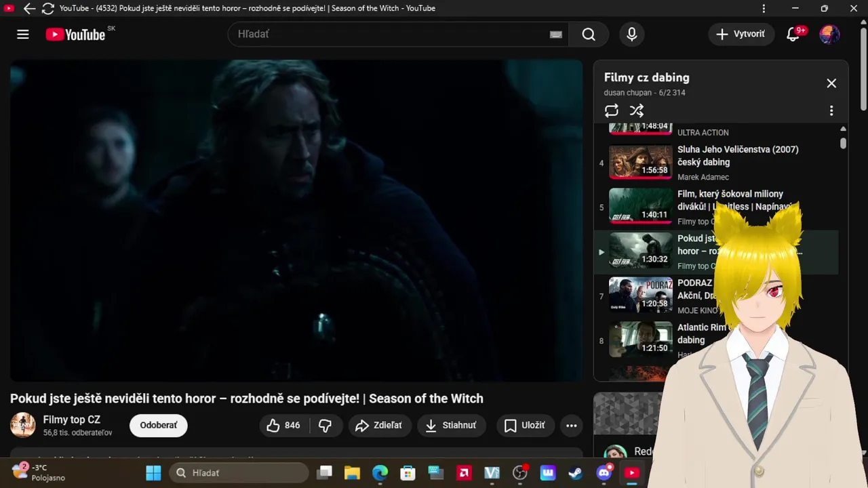Open Discord from the taskbar
Image resolution: width=868 pixels, height=488 pixels.
[604, 472]
